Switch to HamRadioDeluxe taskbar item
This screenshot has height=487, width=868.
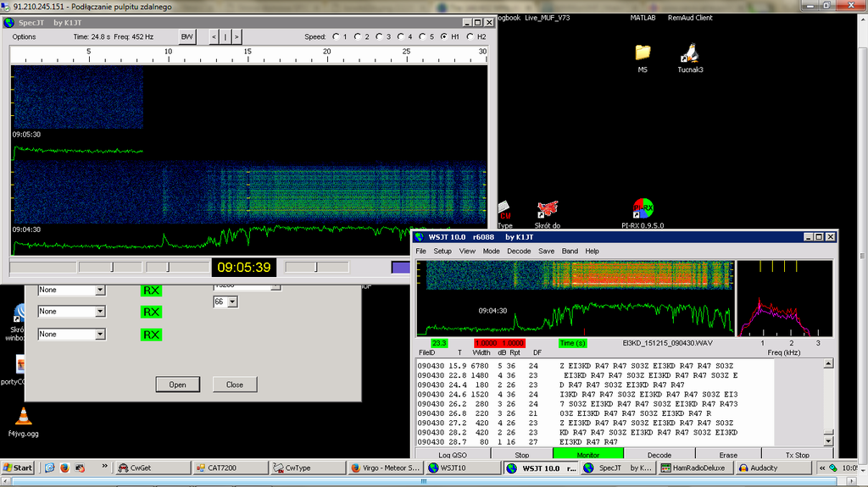[x=695, y=468]
